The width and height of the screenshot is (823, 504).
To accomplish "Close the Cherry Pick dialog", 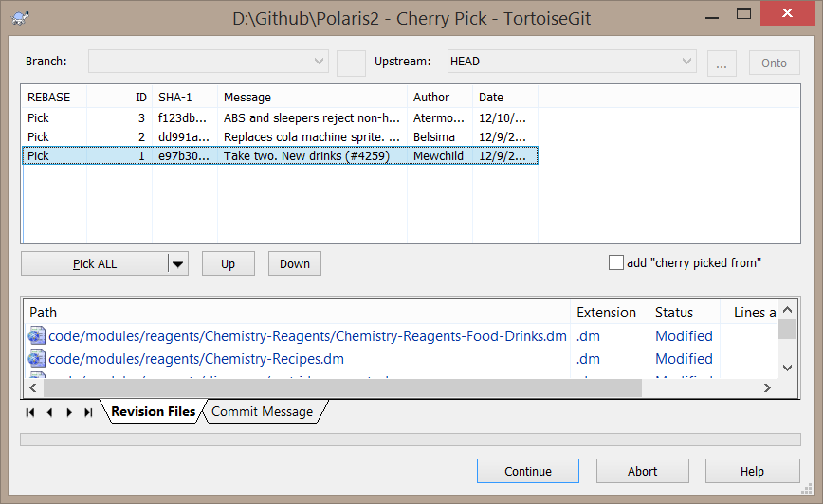I will tap(787, 13).
